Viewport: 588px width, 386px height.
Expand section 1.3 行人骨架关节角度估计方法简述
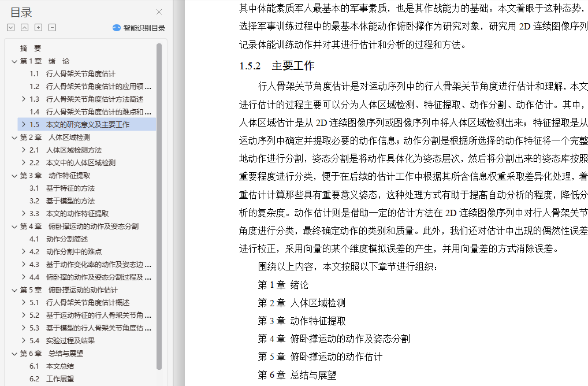coord(24,99)
